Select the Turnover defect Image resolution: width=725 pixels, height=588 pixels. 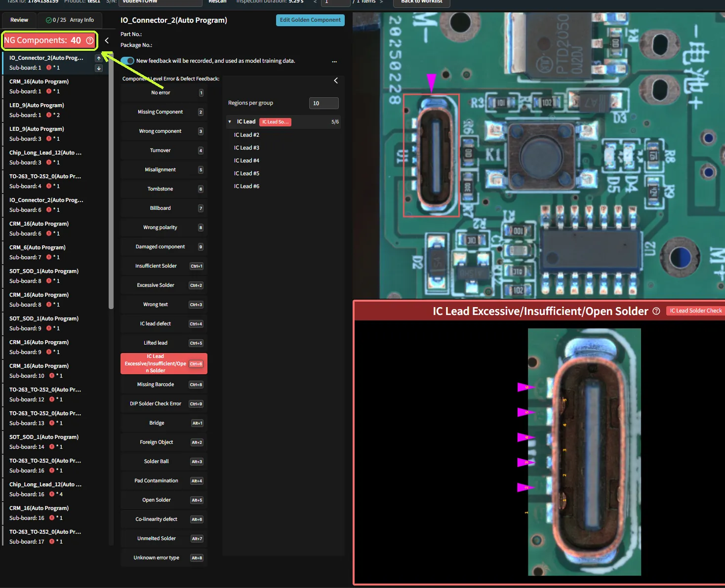coord(164,151)
